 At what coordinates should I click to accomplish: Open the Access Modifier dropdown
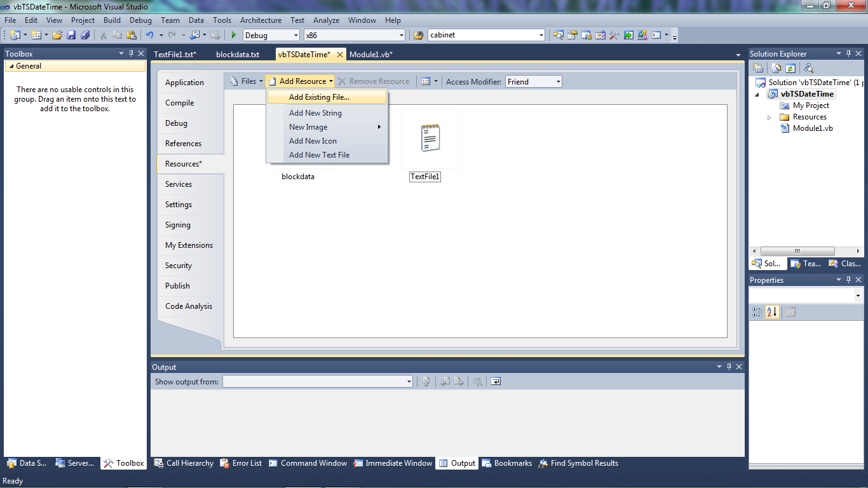558,81
